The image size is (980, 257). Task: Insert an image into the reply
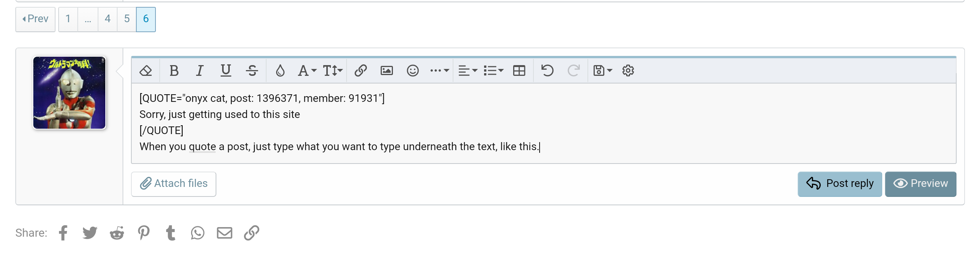(x=386, y=71)
